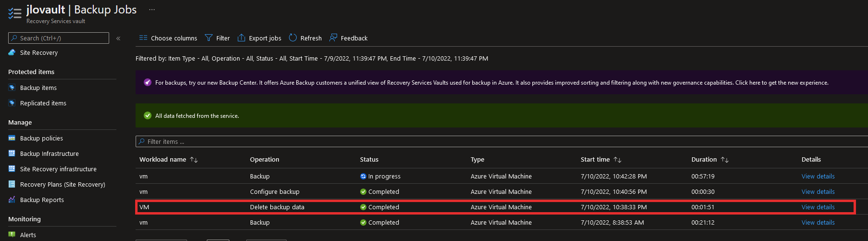Select Backup policies menu entry
The image size is (868, 241).
(41, 138)
